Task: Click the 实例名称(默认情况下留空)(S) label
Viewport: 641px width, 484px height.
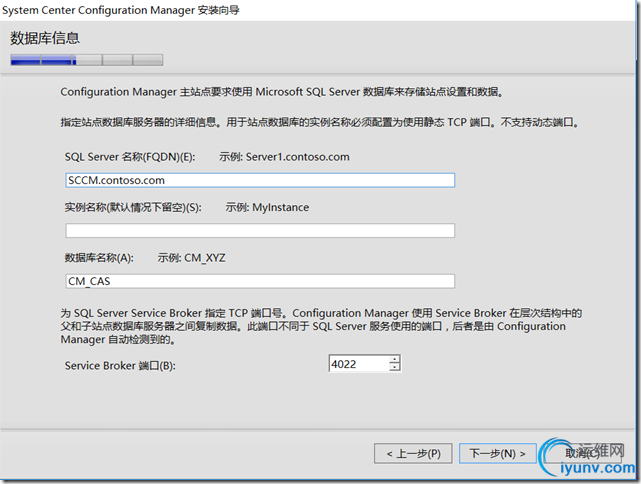Action: point(133,208)
